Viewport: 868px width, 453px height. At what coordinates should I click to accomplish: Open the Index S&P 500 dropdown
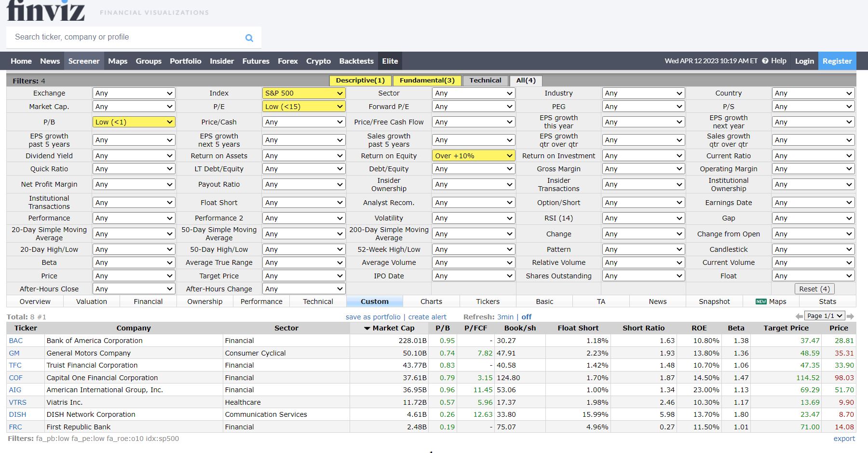point(304,93)
